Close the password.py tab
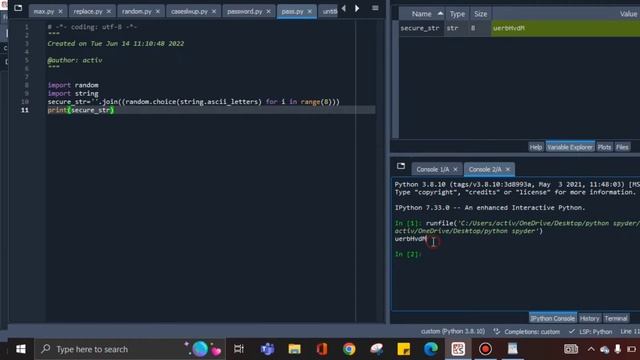This screenshot has height=360, width=640. coord(268,11)
